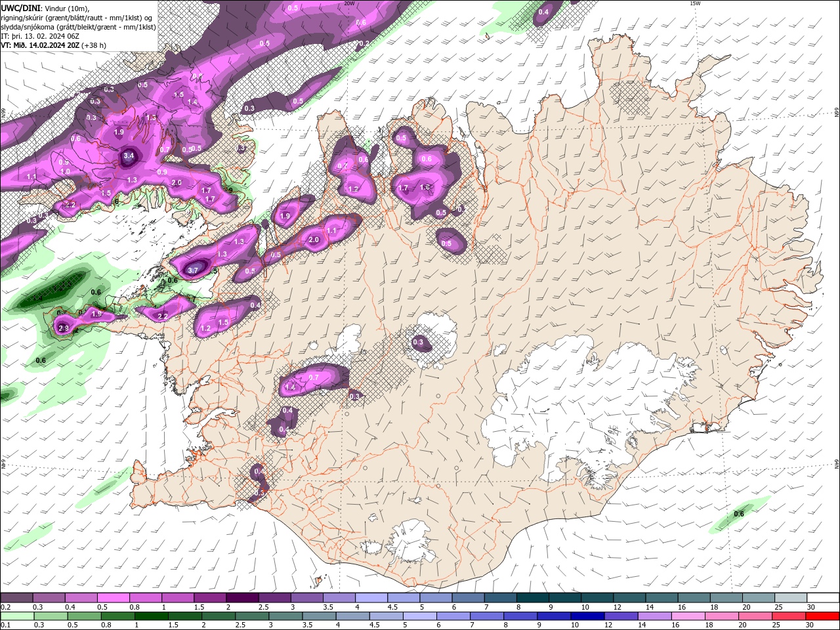Screen dimensions: 840x630
Task: Select the palest green 0.1–0.3 rainfall swatch
Action: (x=17, y=616)
